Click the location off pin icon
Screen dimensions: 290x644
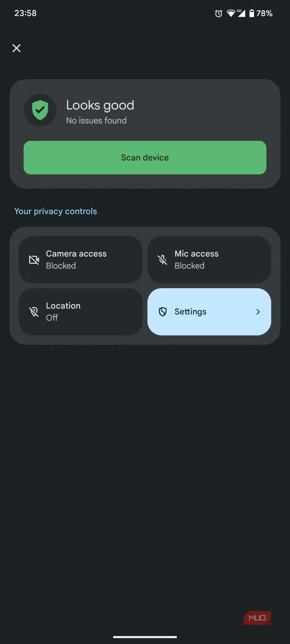[x=34, y=312]
